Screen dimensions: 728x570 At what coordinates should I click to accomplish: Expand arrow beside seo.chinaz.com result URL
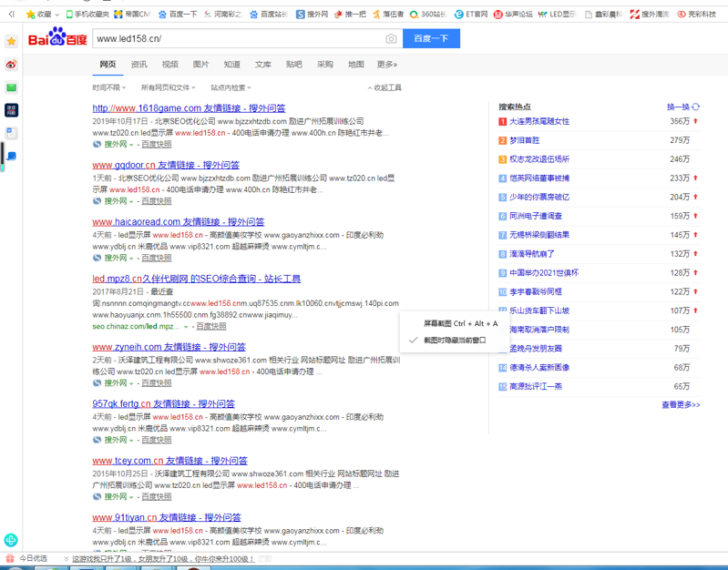click(186, 327)
